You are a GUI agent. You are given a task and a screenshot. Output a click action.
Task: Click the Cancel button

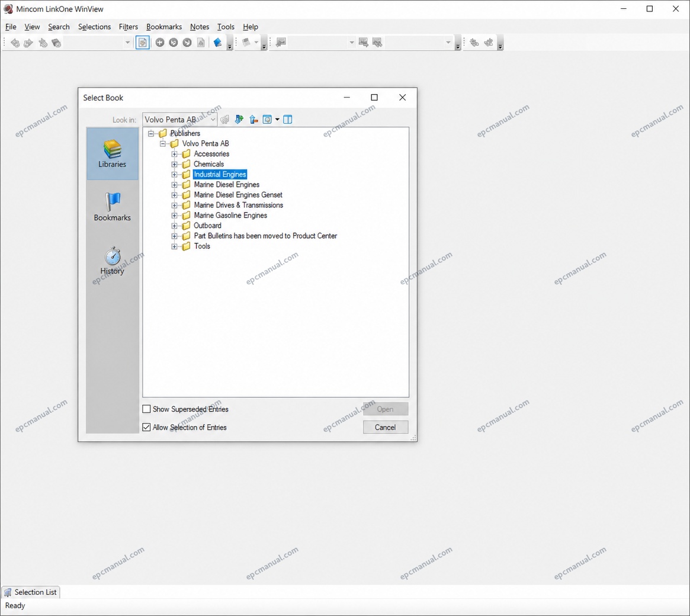point(385,427)
